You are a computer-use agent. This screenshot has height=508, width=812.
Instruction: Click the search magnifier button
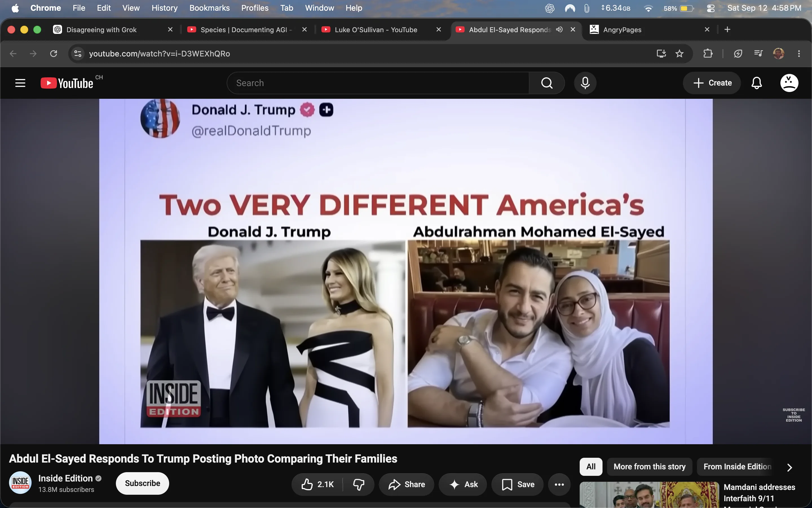pos(547,83)
